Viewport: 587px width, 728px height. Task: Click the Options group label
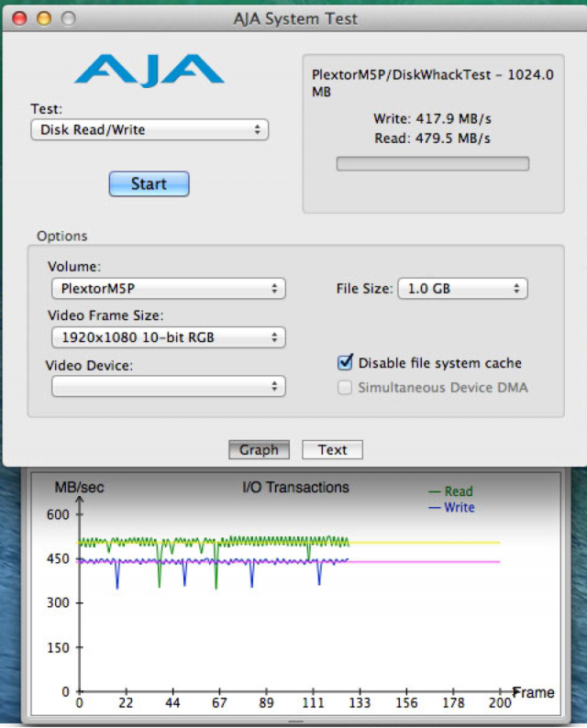[x=61, y=236]
